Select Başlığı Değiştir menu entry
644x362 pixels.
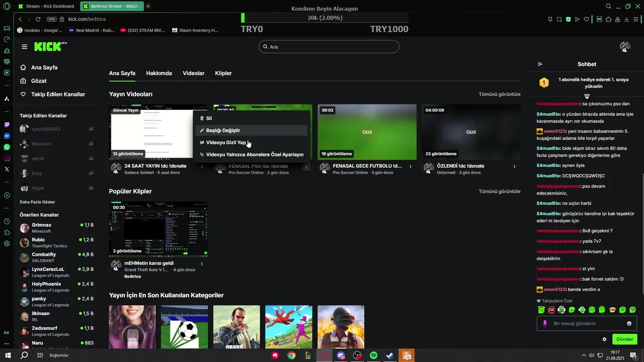pos(252,130)
